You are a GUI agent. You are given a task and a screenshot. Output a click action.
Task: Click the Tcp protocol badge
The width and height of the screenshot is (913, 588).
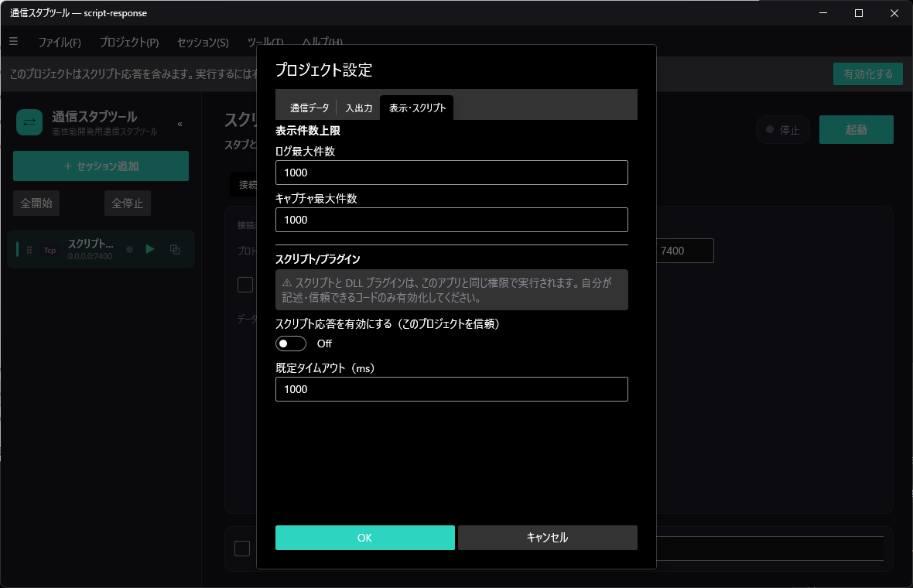50,251
